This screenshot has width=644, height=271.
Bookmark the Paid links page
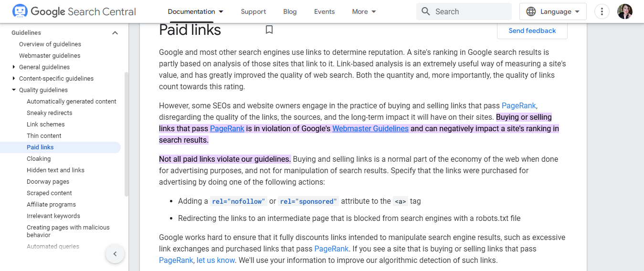[269, 30]
